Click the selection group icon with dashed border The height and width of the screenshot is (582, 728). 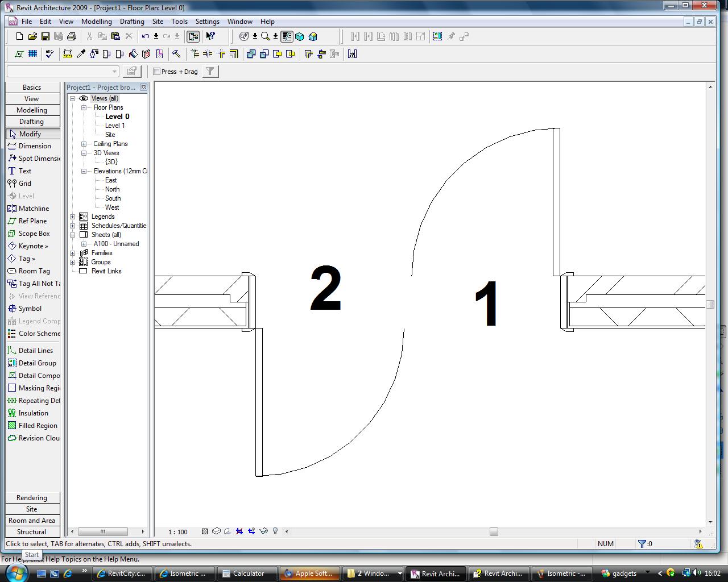(437, 36)
